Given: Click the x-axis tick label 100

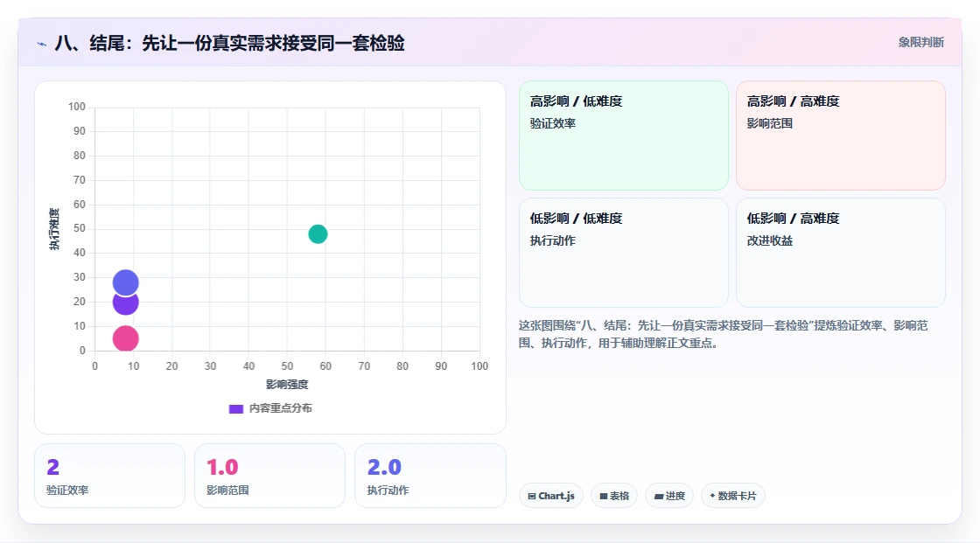Looking at the screenshot, I should pyautogui.click(x=479, y=366).
